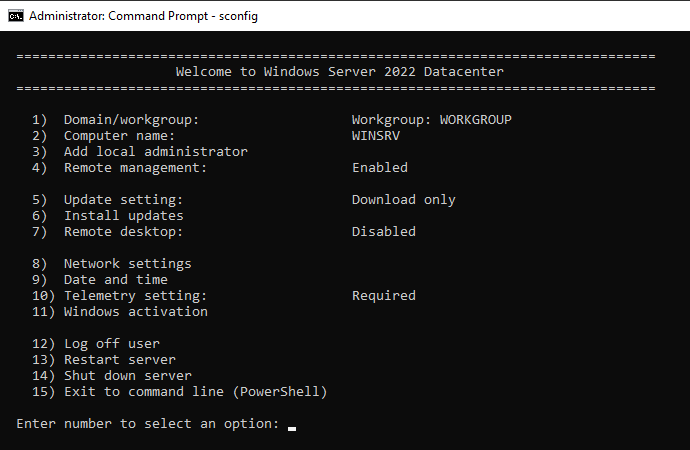This screenshot has height=450, width=690.
Task: Select the Update setting line
Action: [123, 200]
